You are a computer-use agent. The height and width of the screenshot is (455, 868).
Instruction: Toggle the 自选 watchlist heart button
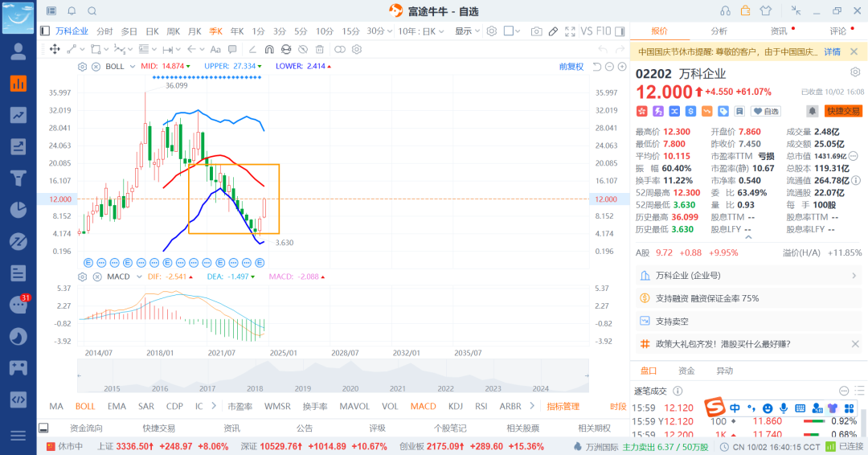click(x=766, y=111)
